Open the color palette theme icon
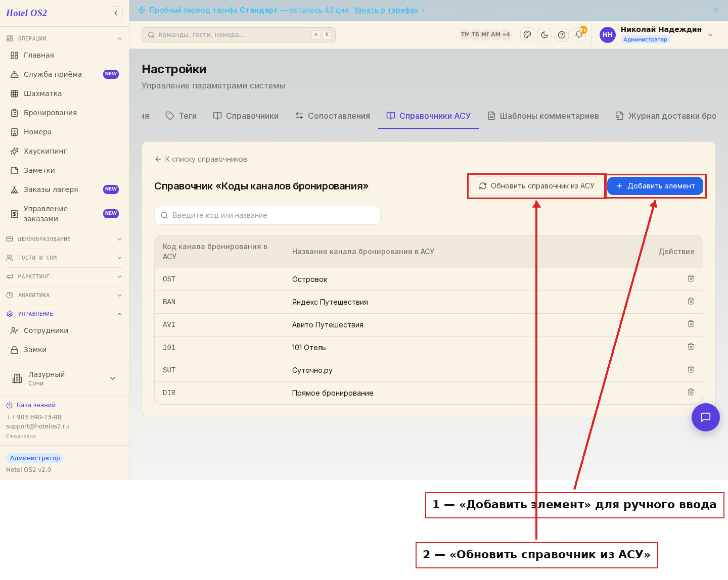The height and width of the screenshot is (580, 728). [x=527, y=35]
